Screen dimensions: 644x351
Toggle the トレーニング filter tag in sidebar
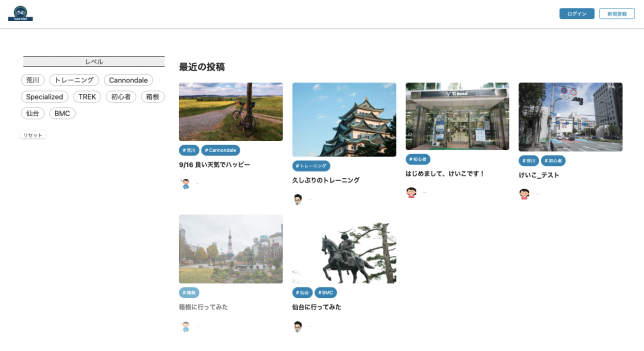point(74,80)
